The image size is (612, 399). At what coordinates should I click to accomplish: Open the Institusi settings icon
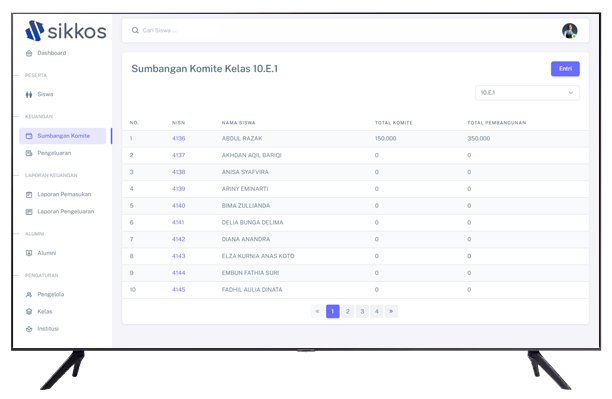click(x=29, y=329)
